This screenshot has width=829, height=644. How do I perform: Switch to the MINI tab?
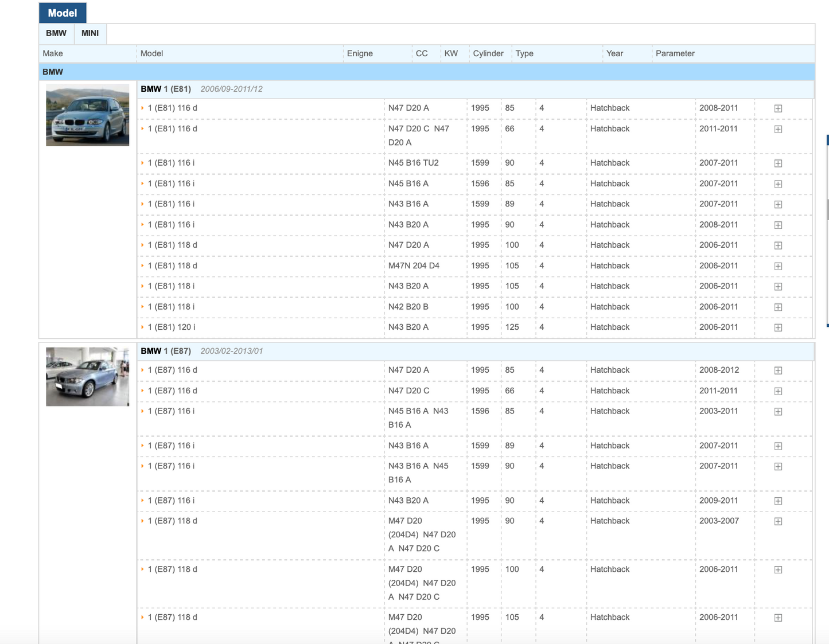(90, 33)
